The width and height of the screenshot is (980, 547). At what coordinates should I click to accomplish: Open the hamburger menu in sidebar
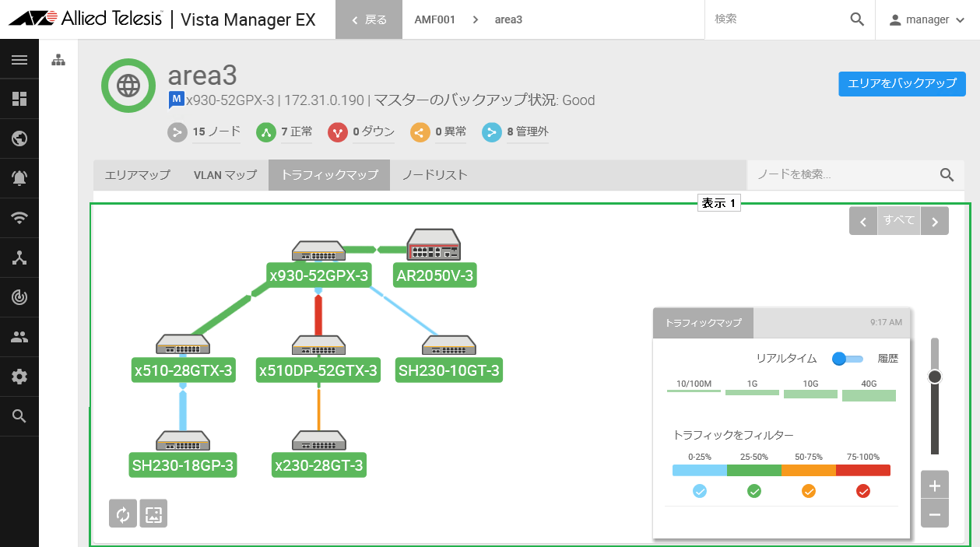tap(19, 59)
